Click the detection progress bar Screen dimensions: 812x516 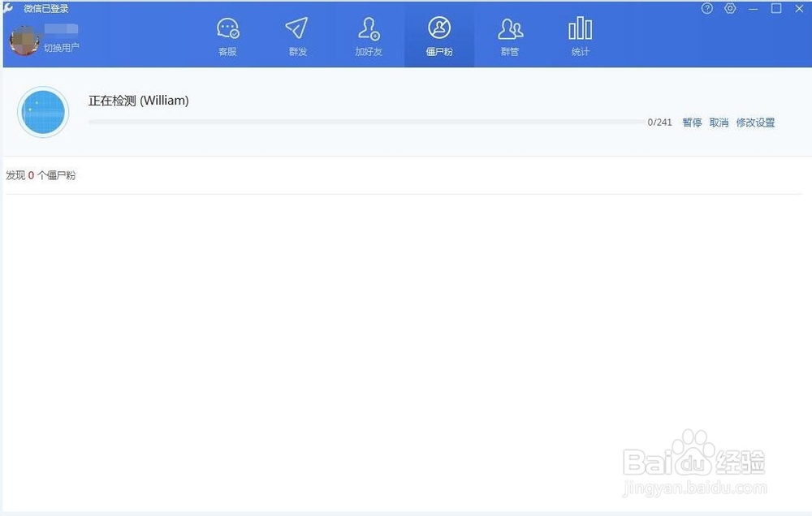click(366, 122)
